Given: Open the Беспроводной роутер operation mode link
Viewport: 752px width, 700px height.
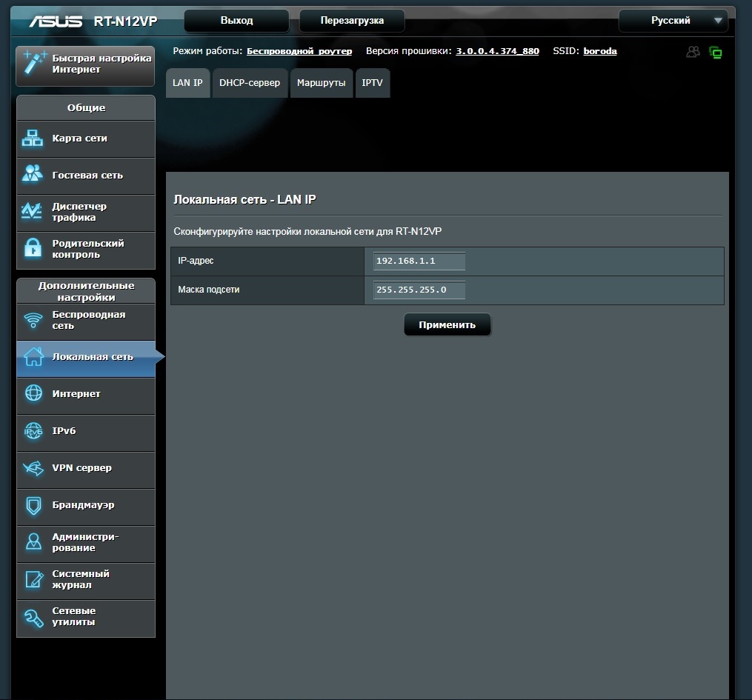Looking at the screenshot, I should 299,51.
